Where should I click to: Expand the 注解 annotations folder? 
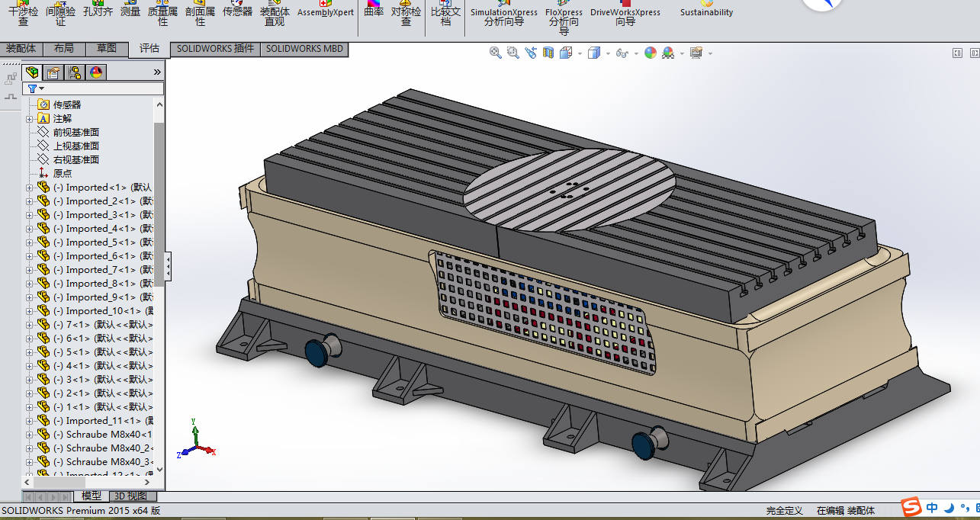(30, 119)
